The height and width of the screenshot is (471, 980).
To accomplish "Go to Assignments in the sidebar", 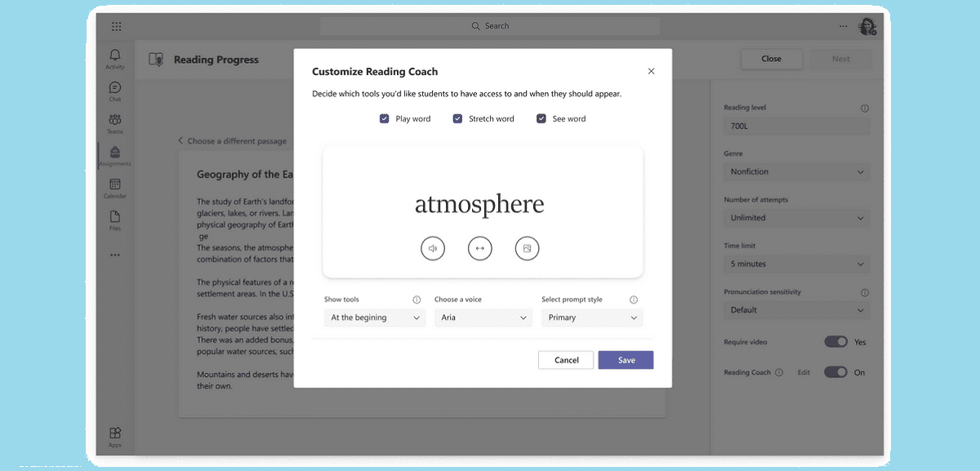I will point(115,156).
